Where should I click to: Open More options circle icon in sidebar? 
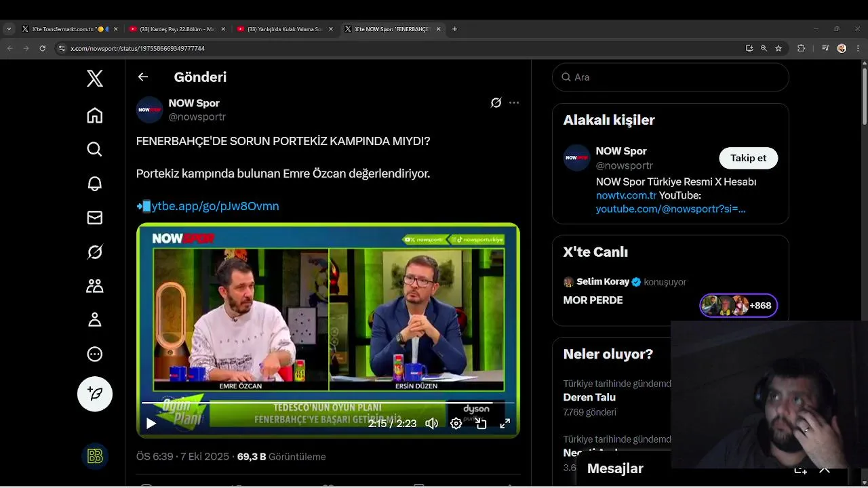(x=95, y=354)
